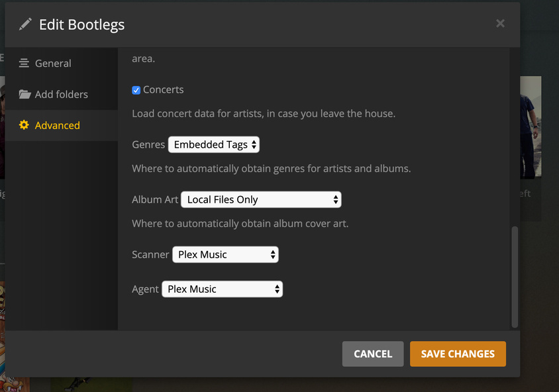Click the Add folders folder icon
Screen dimensions: 559x392
(25, 95)
